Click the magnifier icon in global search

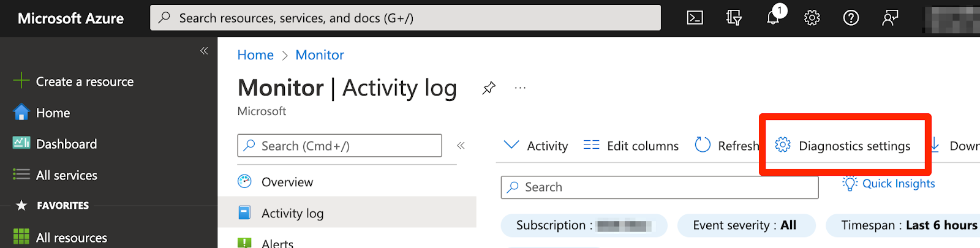pyautogui.click(x=164, y=18)
